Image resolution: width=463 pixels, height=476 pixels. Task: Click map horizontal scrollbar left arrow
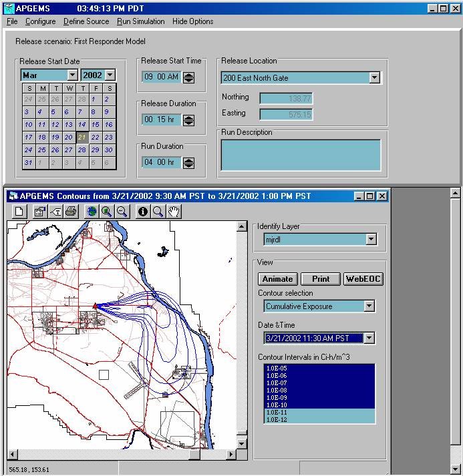click(13, 455)
